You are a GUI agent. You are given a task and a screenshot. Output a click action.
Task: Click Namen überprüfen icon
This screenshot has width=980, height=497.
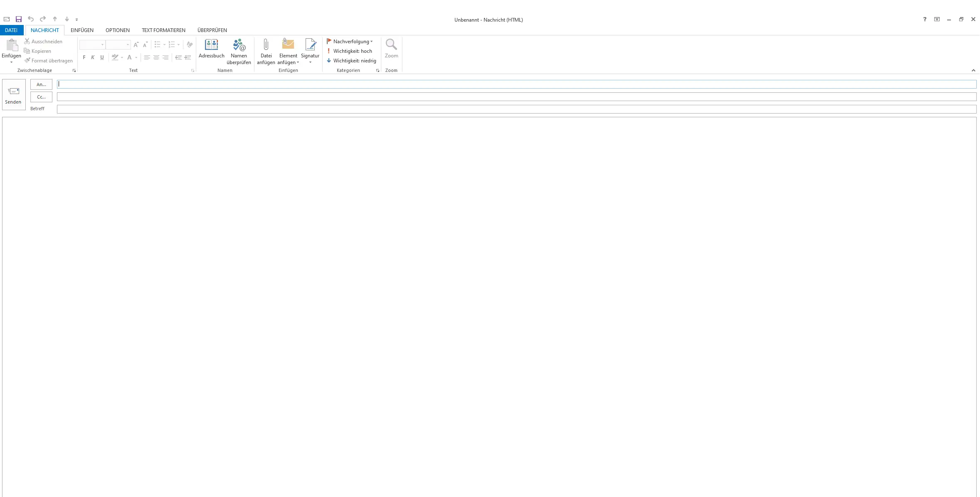point(239,45)
